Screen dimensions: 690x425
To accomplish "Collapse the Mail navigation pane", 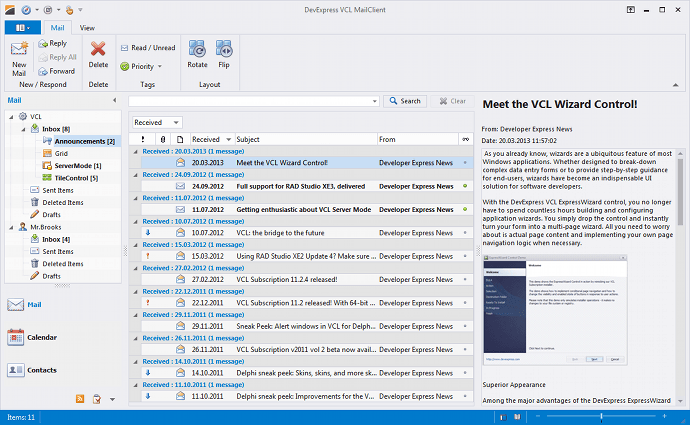I will [114, 100].
